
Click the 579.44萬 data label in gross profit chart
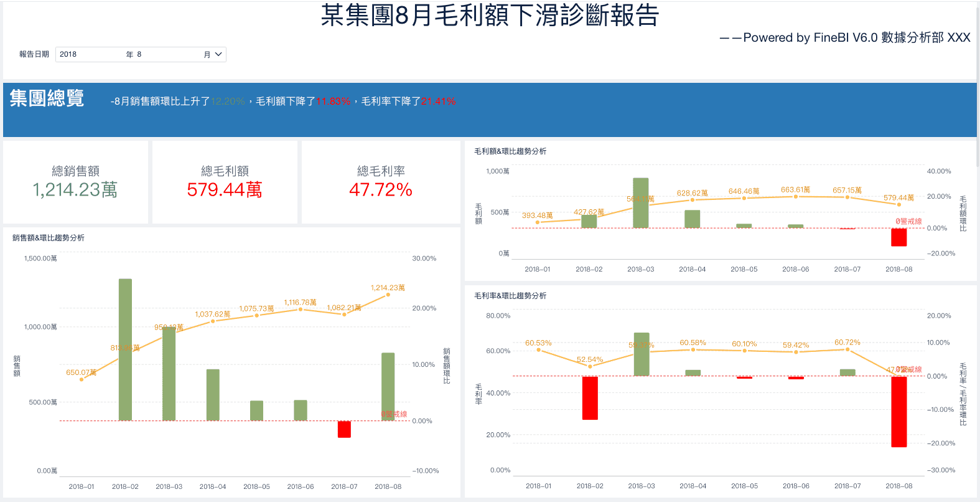[x=899, y=197]
